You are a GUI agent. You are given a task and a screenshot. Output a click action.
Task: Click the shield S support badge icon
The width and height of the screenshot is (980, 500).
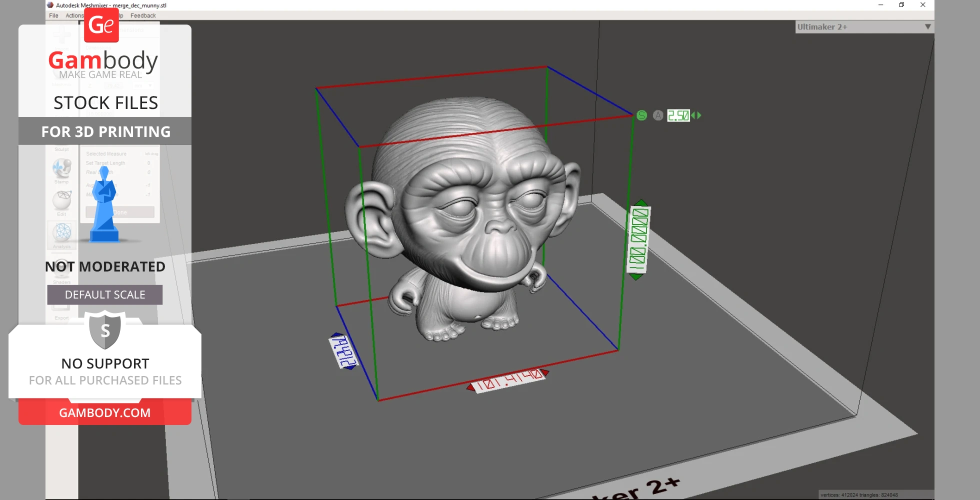(105, 330)
